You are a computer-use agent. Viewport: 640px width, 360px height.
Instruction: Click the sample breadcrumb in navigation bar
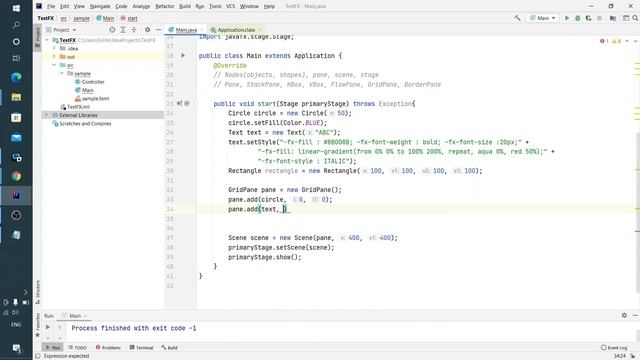point(81,18)
